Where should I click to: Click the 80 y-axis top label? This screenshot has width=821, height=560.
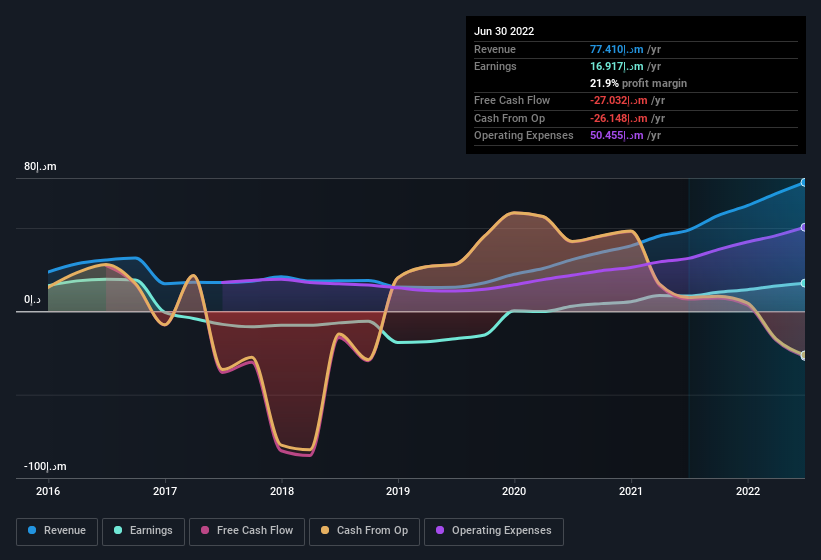point(40,166)
